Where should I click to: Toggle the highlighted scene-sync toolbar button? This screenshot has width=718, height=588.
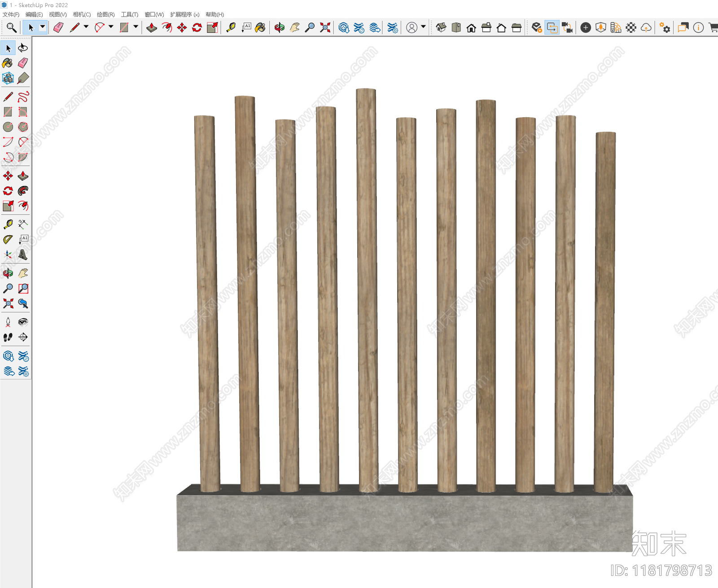[x=552, y=28]
